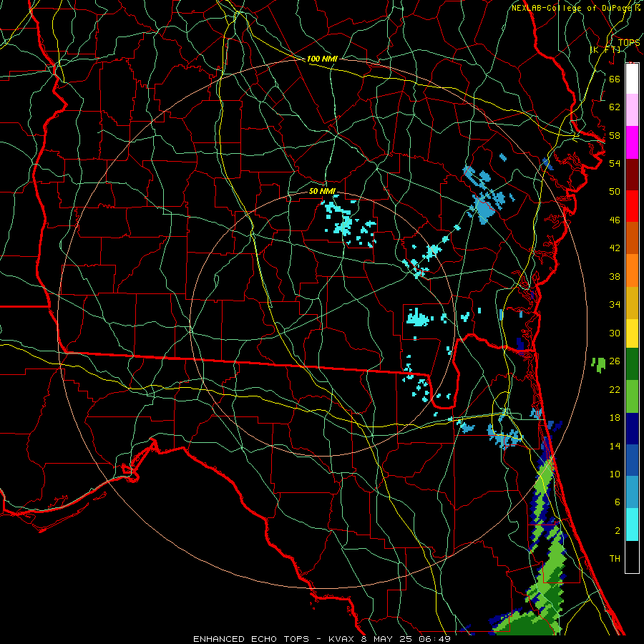Click the NEXLAB-College of DuPage credit
This screenshot has width=644, height=644.
[x=572, y=8]
